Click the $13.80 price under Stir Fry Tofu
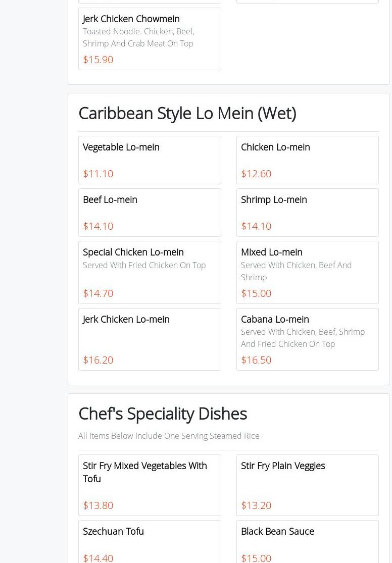The image size is (392, 563). click(x=98, y=505)
